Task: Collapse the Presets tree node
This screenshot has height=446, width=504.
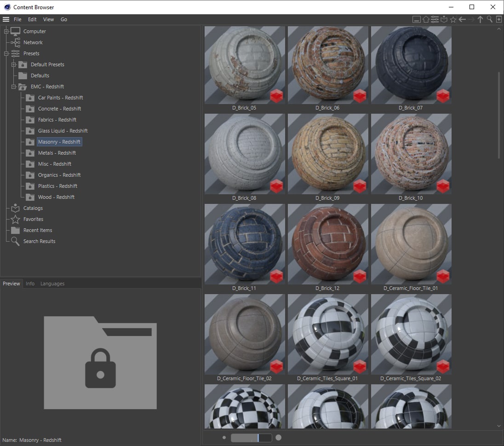Action: (x=6, y=53)
